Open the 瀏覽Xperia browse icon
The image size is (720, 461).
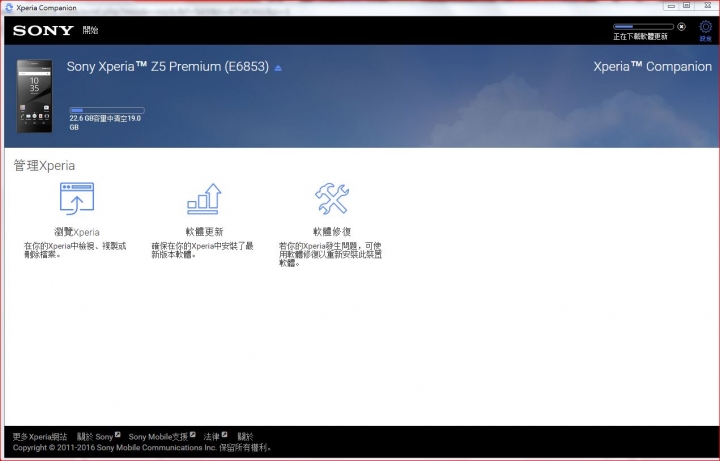coord(77,198)
